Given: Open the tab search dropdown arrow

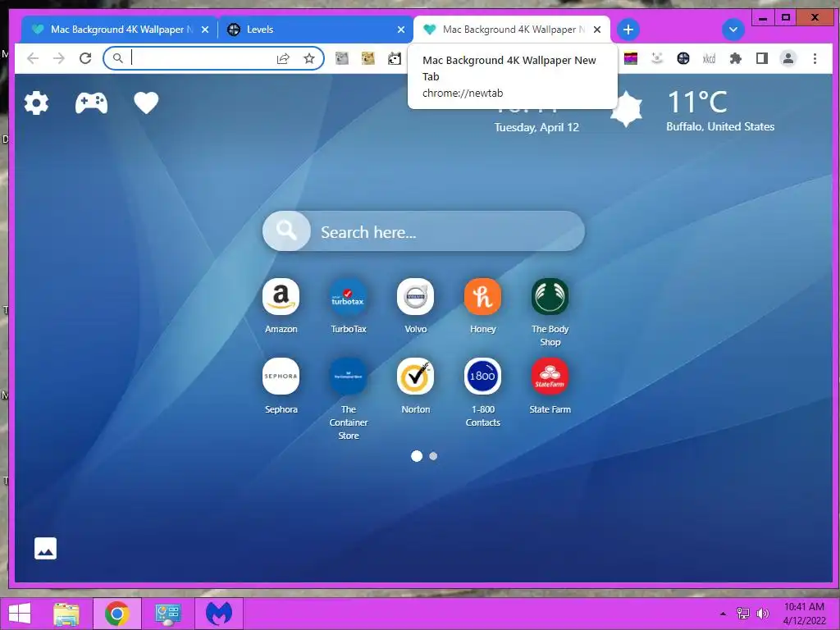Looking at the screenshot, I should [733, 30].
